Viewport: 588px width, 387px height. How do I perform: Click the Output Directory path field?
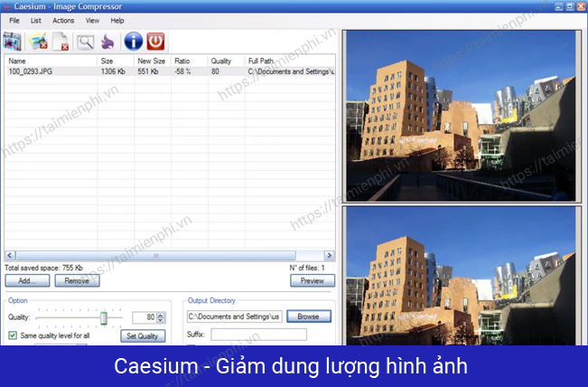(x=234, y=316)
